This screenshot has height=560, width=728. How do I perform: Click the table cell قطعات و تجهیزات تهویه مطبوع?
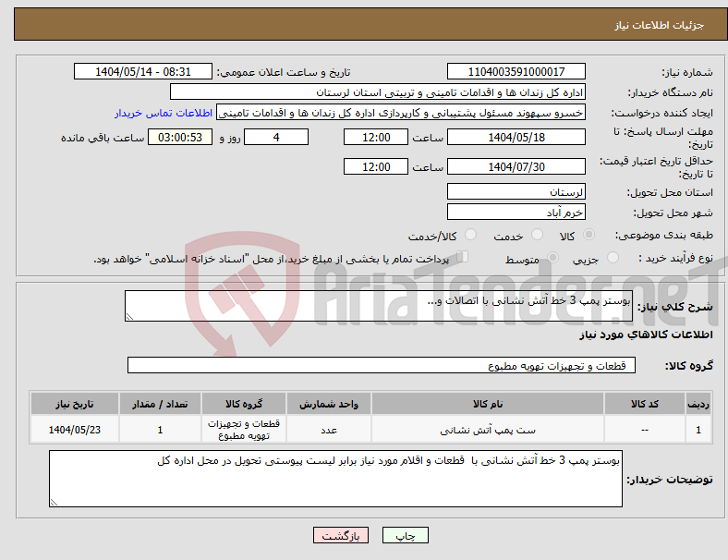(244, 430)
